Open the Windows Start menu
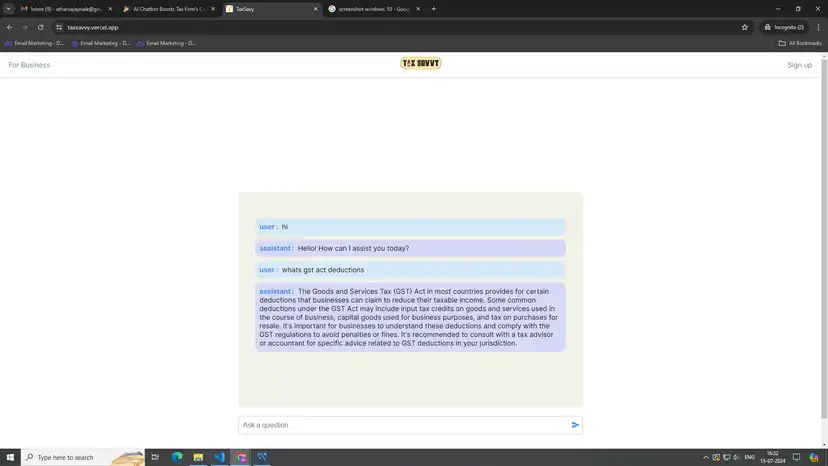The image size is (828, 466). [x=9, y=457]
